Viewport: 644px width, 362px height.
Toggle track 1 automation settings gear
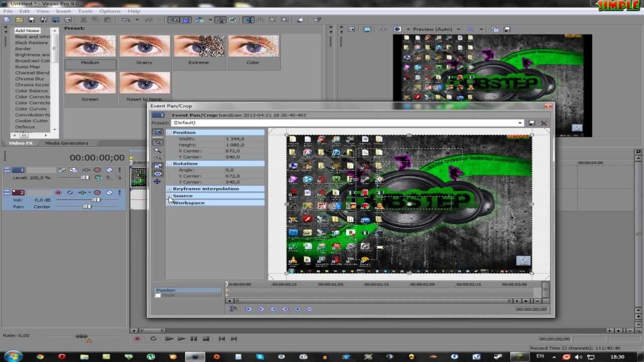(97, 170)
